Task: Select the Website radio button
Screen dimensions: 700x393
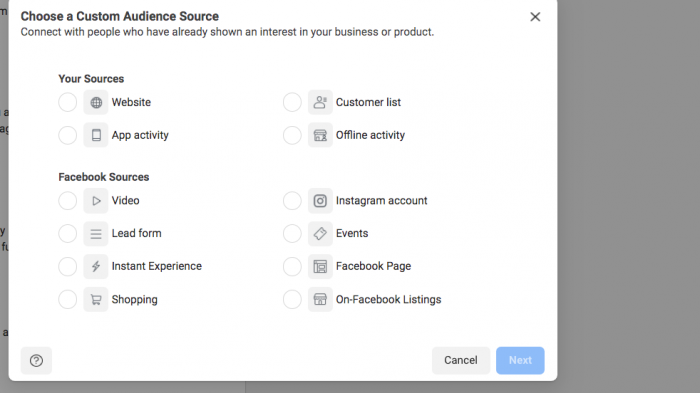Action: click(x=67, y=102)
